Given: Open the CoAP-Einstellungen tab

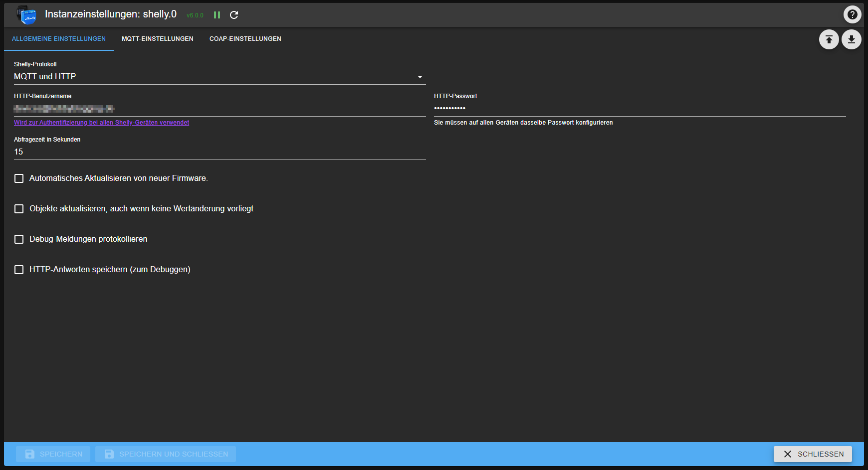Looking at the screenshot, I should [245, 39].
